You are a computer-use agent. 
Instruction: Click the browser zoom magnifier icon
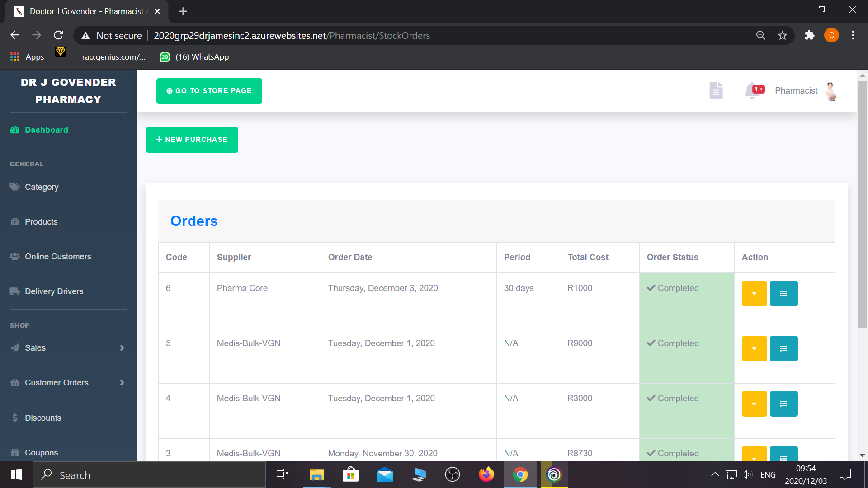[761, 36]
